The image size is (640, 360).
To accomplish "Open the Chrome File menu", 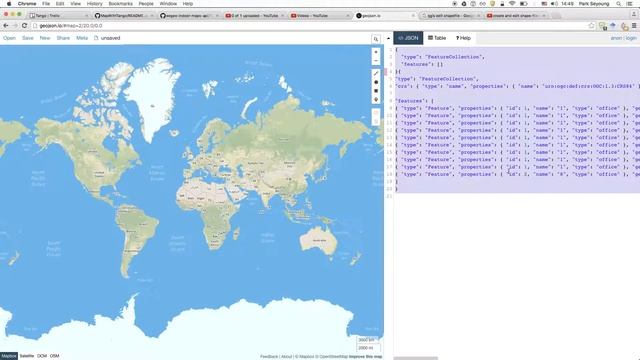I will pyautogui.click(x=46, y=4).
